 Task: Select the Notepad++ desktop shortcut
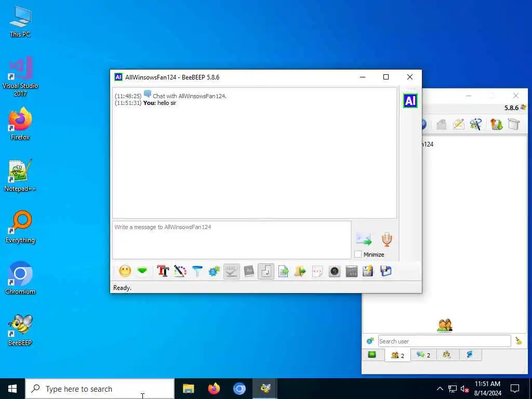[x=20, y=176]
